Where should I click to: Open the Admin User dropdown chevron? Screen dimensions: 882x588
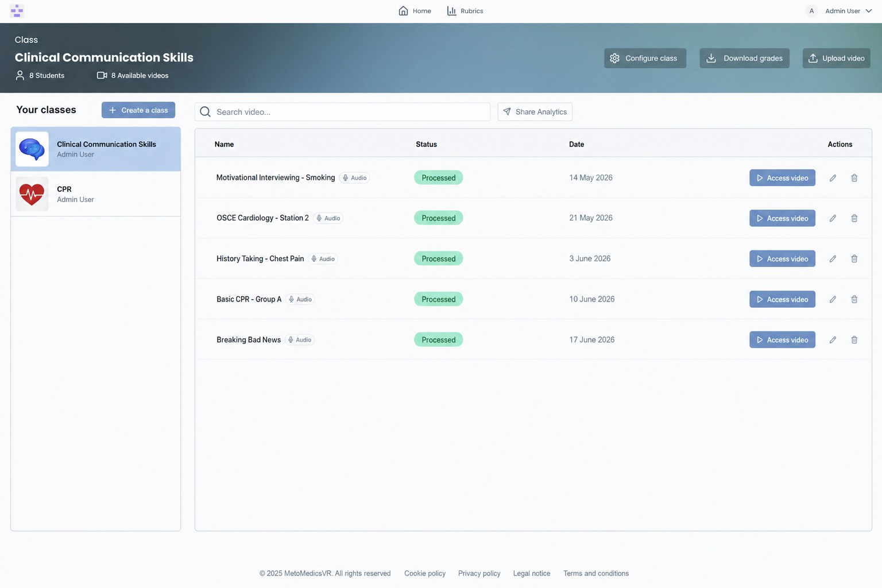pos(869,11)
